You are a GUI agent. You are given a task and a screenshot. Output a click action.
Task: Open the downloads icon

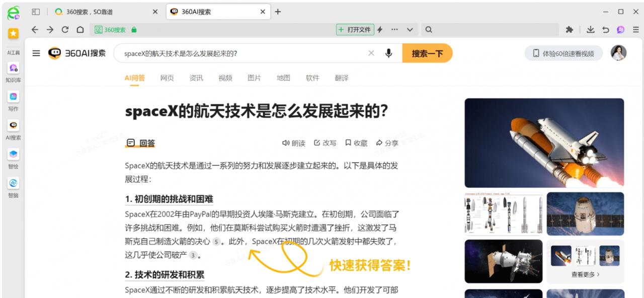point(591,30)
